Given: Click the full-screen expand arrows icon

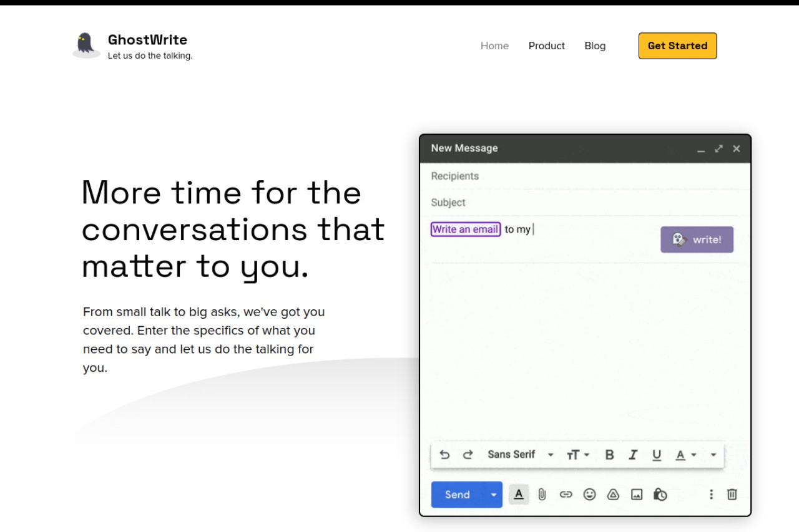Looking at the screenshot, I should (x=718, y=148).
